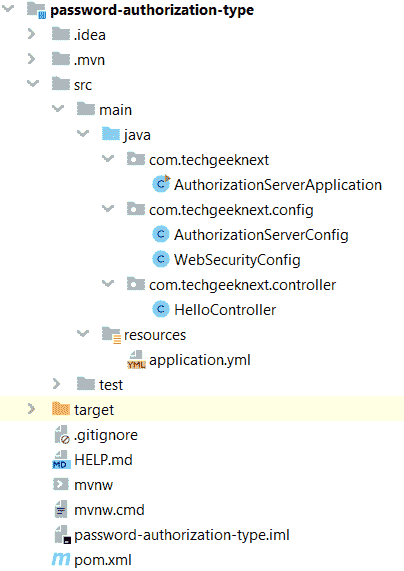Image resolution: width=404 pixels, height=571 pixels.
Task: Collapse the com.techgeeknext.config package
Action: (x=108, y=209)
